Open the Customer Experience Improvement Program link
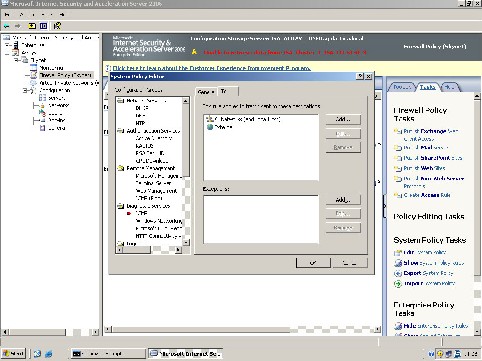This screenshot has width=482, height=361. [212, 68]
